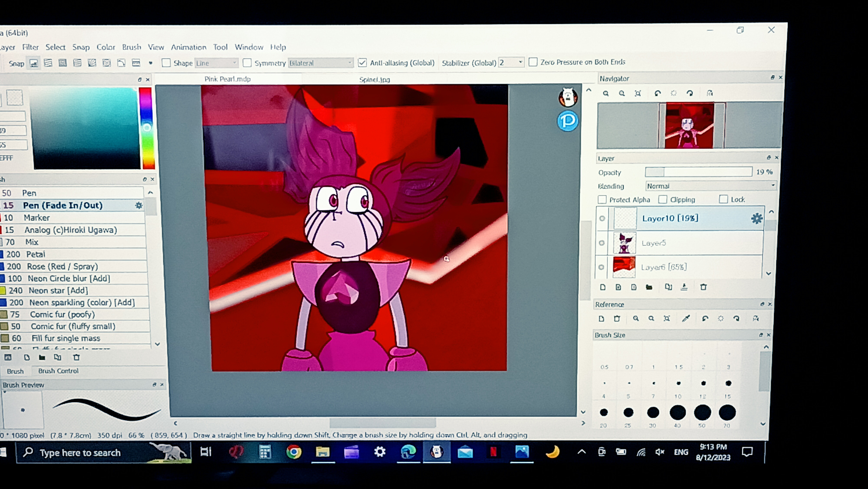Float the Layer panel

pyautogui.click(x=769, y=157)
